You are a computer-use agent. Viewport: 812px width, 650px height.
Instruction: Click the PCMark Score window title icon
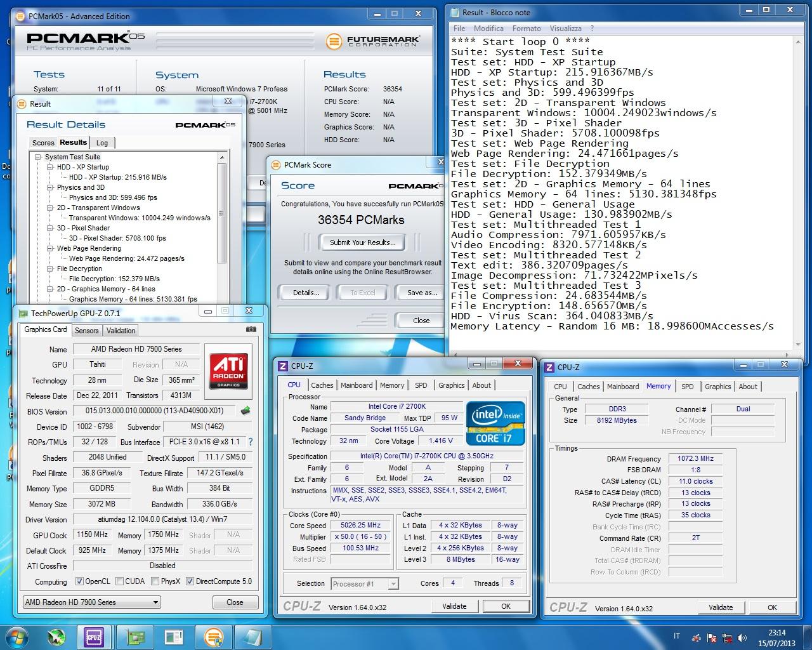coord(276,164)
